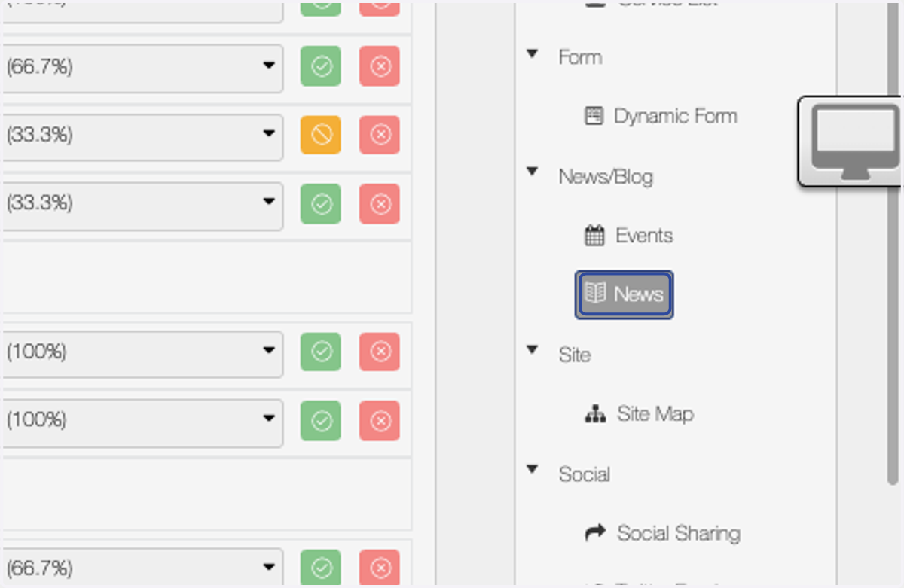This screenshot has width=904, height=588.
Task: Click green check in the bottommost (66.7%) row
Action: click(x=321, y=568)
